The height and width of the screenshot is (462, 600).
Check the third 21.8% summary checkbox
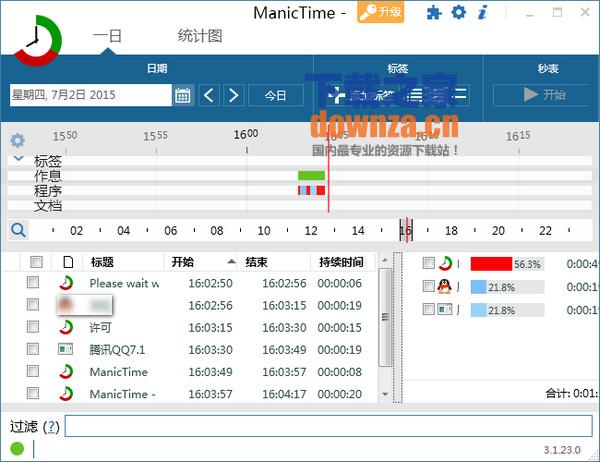[x=429, y=309]
